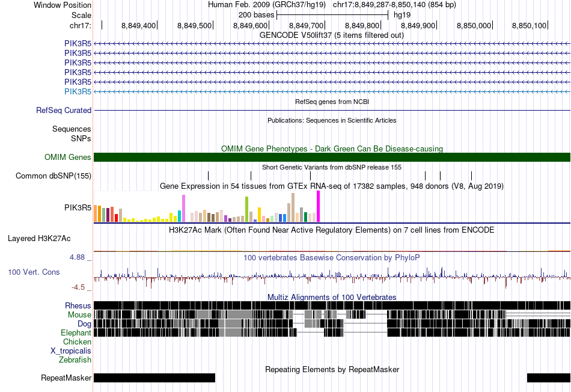Click the Rhesus alignment row

click(332, 305)
